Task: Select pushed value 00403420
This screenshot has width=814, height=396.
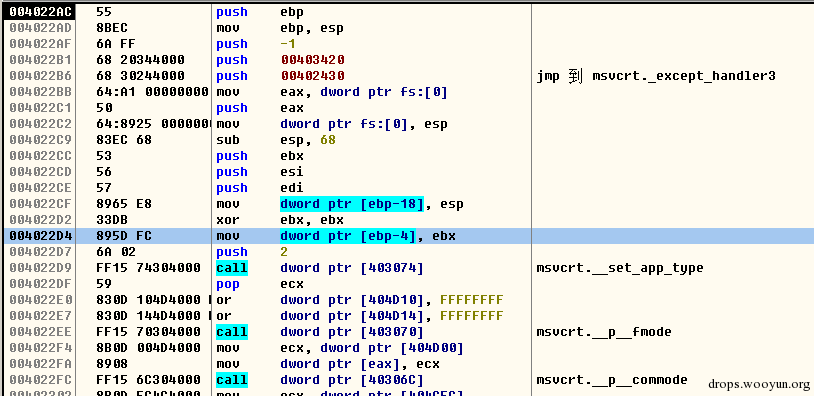Action: click(313, 60)
